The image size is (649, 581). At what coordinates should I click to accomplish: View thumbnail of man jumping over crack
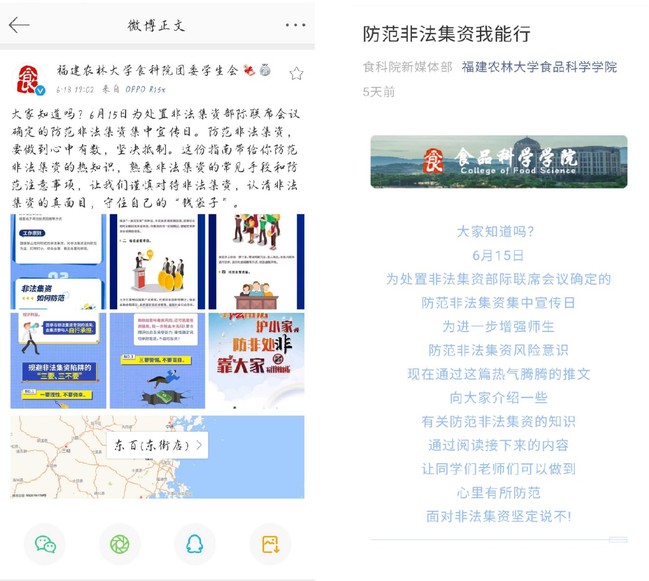point(156,361)
